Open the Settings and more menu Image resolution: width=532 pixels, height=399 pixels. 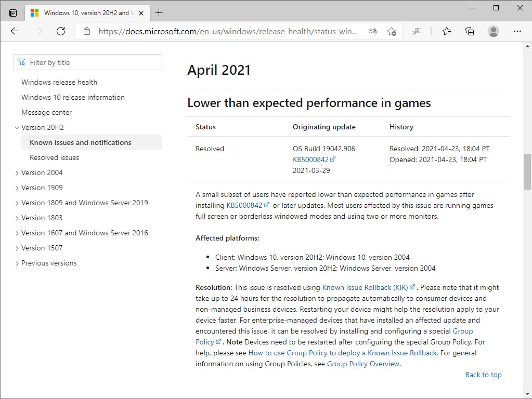coord(517,31)
